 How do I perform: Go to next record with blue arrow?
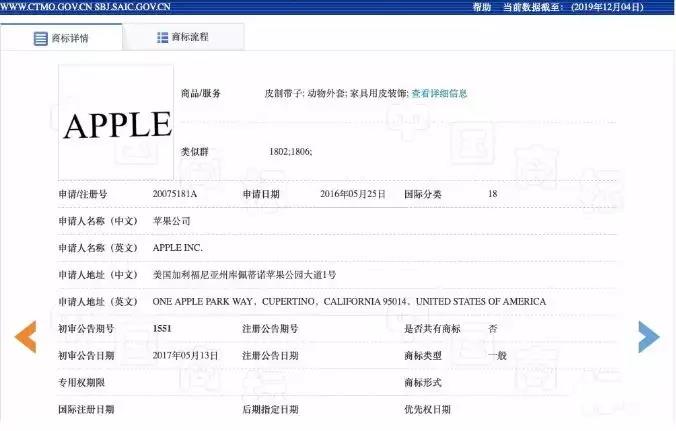(x=649, y=337)
